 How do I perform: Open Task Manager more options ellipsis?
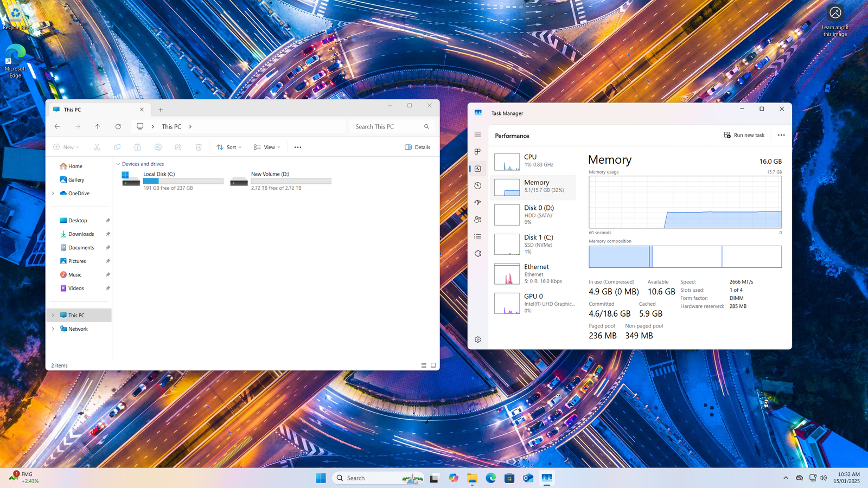pos(781,135)
